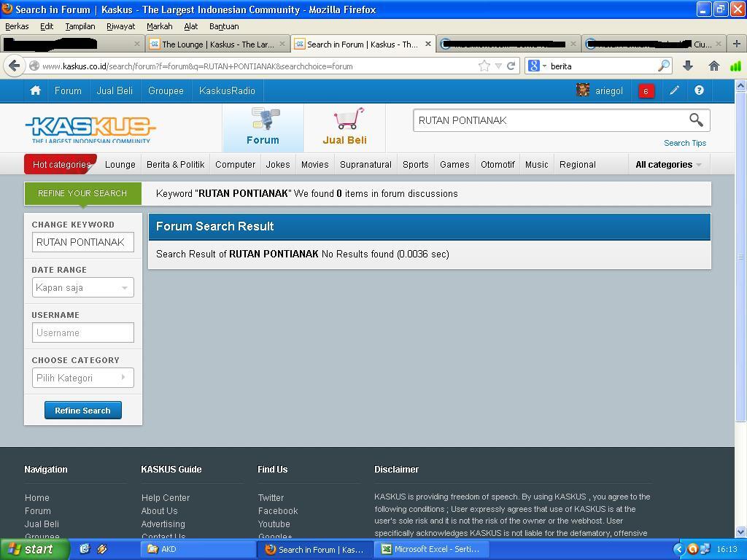Open the Help Center footer link
Image resolution: width=747 pixels, height=560 pixels.
coord(166,497)
